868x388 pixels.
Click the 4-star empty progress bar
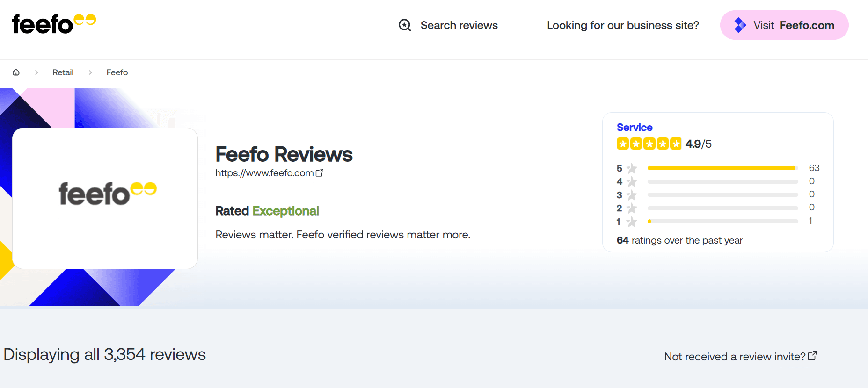(x=722, y=181)
